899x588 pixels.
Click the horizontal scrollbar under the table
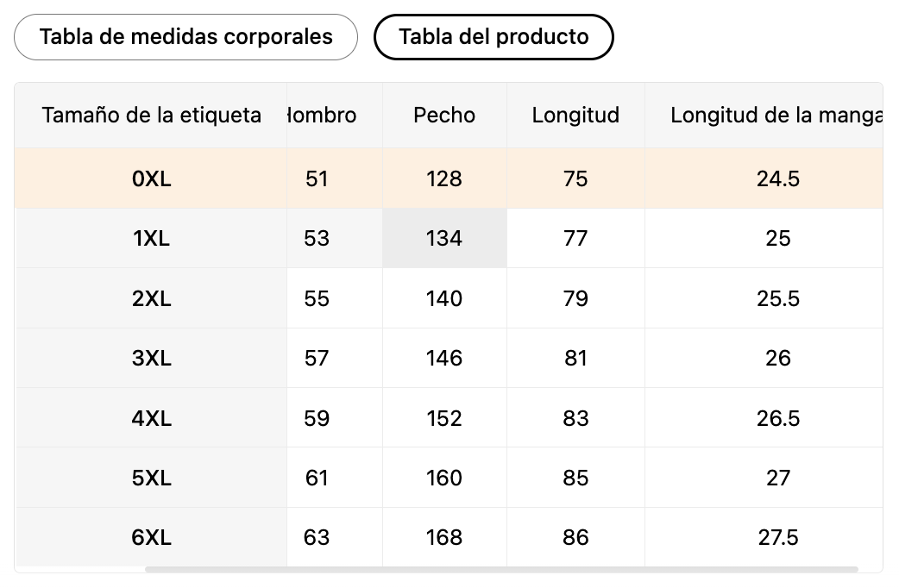[x=500, y=569]
